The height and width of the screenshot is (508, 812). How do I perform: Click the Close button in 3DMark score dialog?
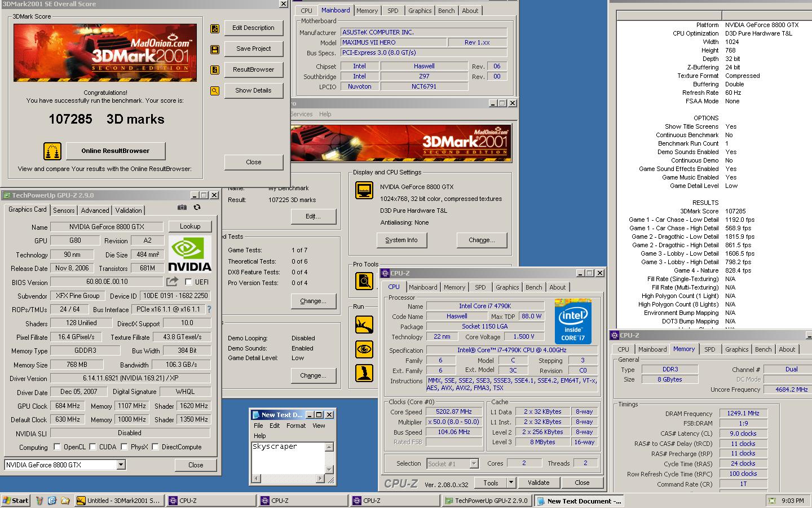(x=253, y=162)
